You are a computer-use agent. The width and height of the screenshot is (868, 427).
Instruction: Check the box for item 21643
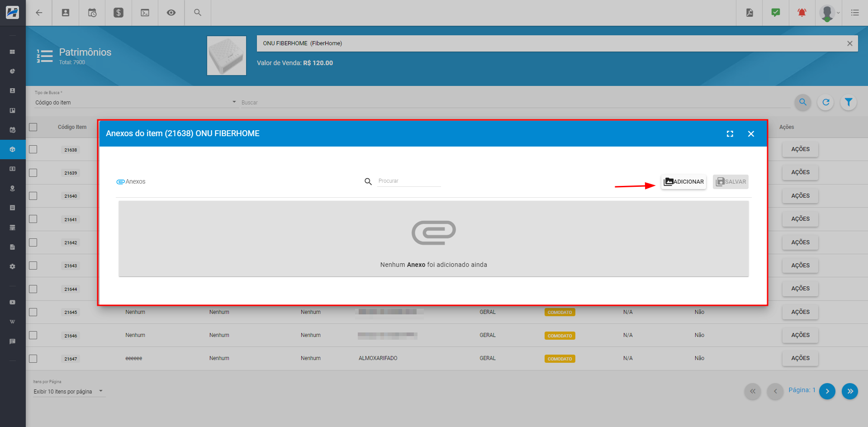click(33, 266)
